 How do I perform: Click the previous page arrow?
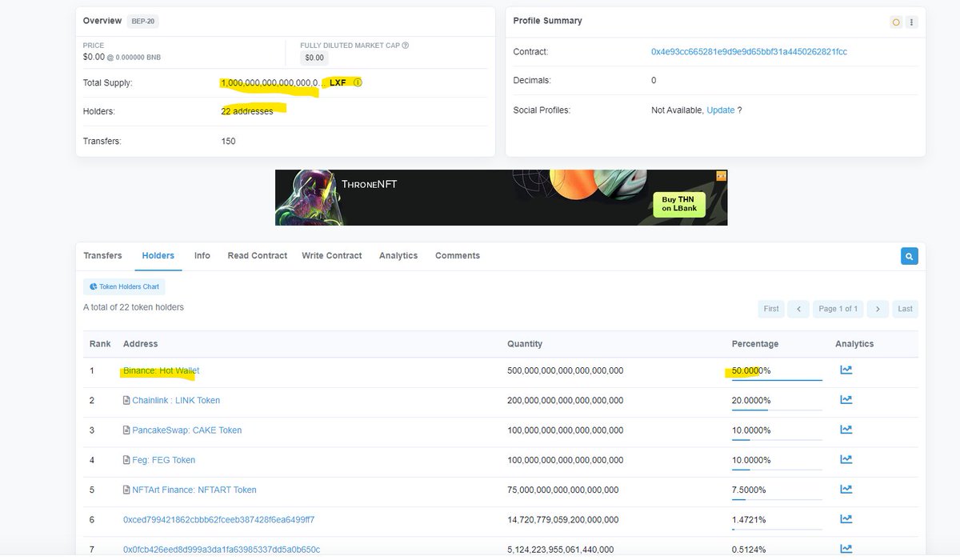[x=798, y=309]
